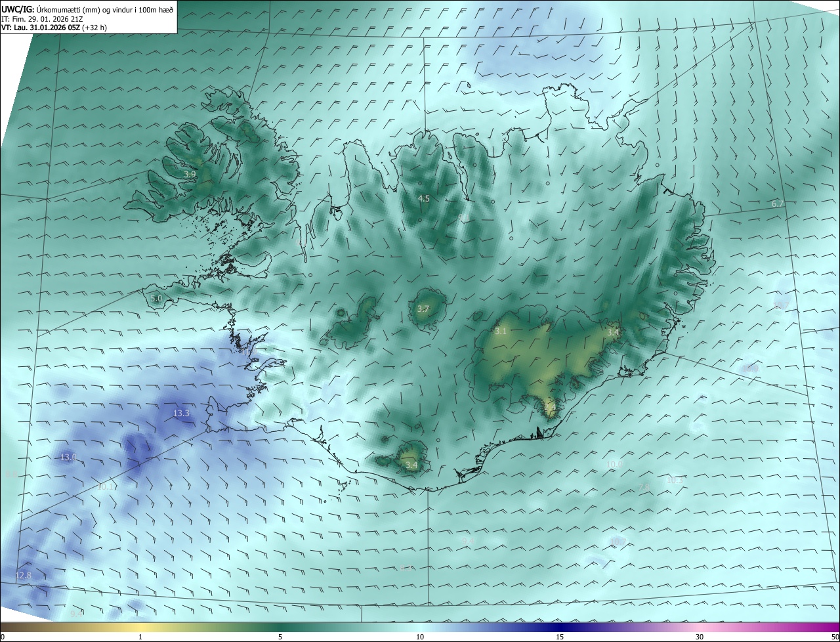Image resolution: width=840 pixels, height=642 pixels.
Task: Select the '5' tick on the color bar
Action: point(280,637)
